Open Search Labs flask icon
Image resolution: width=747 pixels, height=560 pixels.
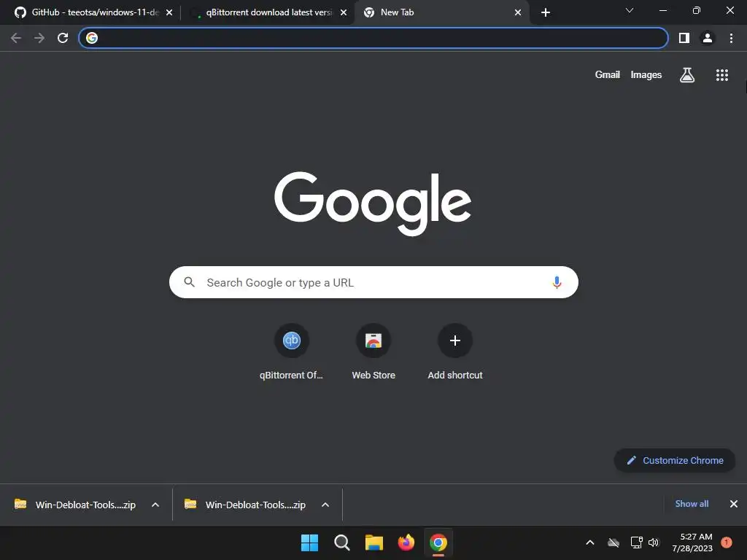point(687,75)
